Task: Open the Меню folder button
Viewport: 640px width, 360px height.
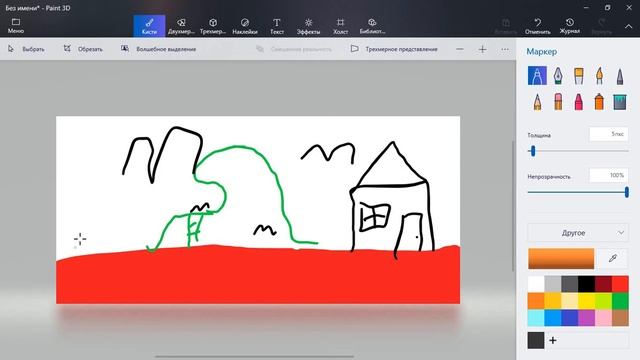Action: [x=16, y=26]
